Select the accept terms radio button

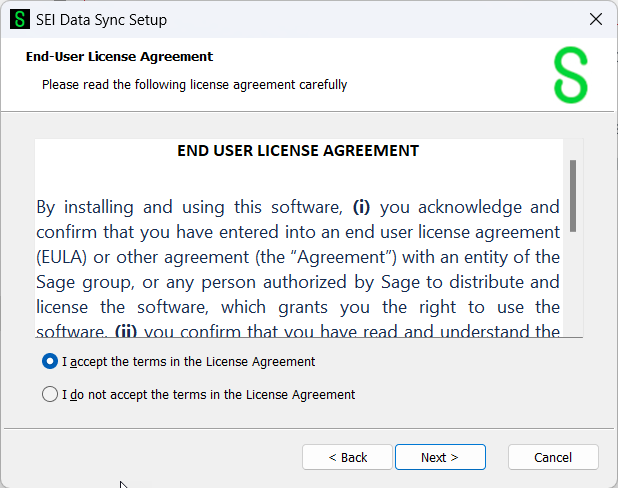click(50, 362)
